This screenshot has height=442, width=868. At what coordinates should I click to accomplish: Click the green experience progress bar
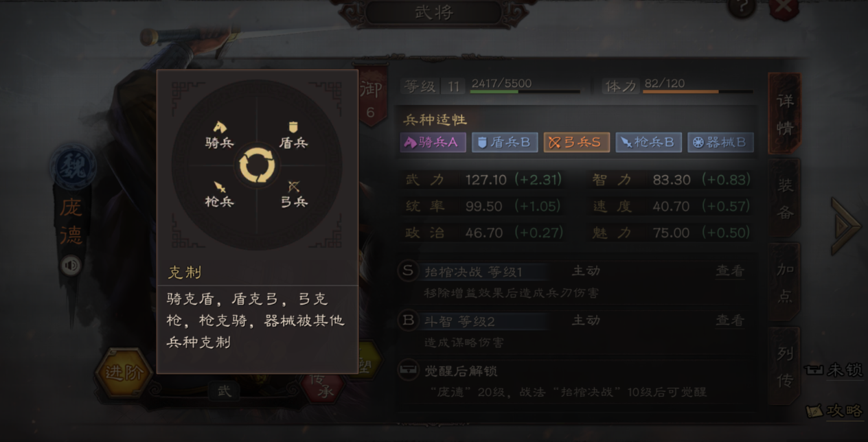pyautogui.click(x=525, y=91)
